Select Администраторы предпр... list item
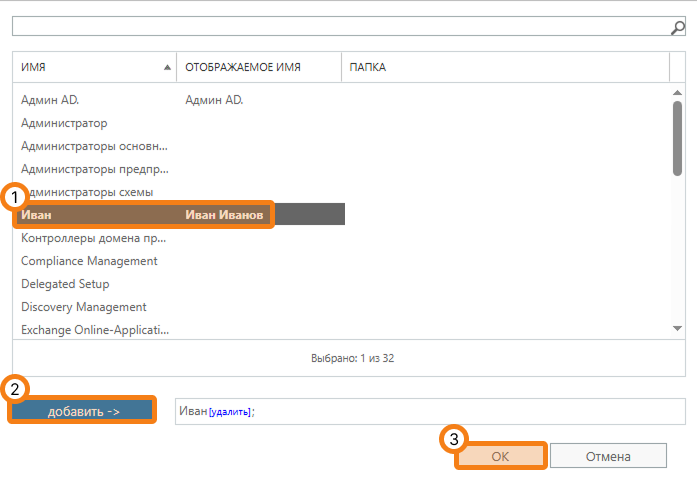The width and height of the screenshot is (697, 500). point(94,169)
